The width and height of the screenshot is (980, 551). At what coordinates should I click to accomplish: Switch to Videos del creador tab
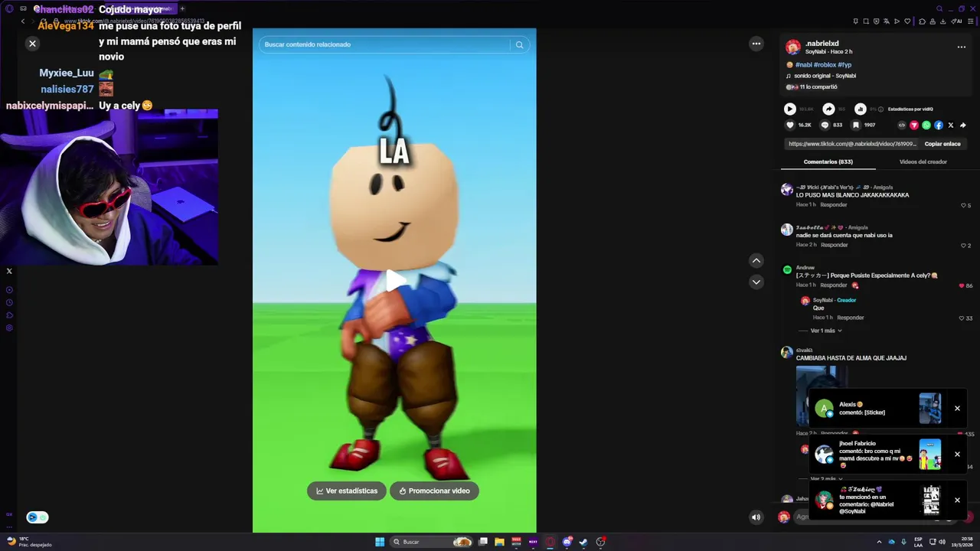(x=923, y=162)
